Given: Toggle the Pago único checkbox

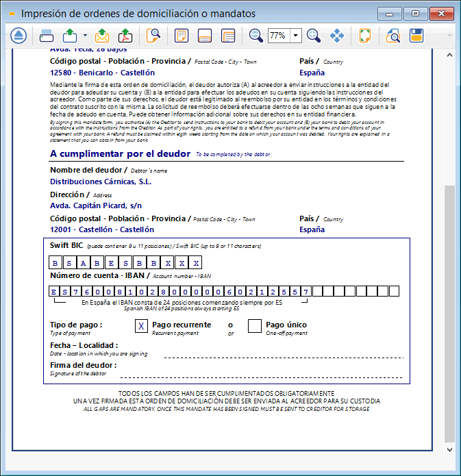Looking at the screenshot, I should click(x=255, y=326).
